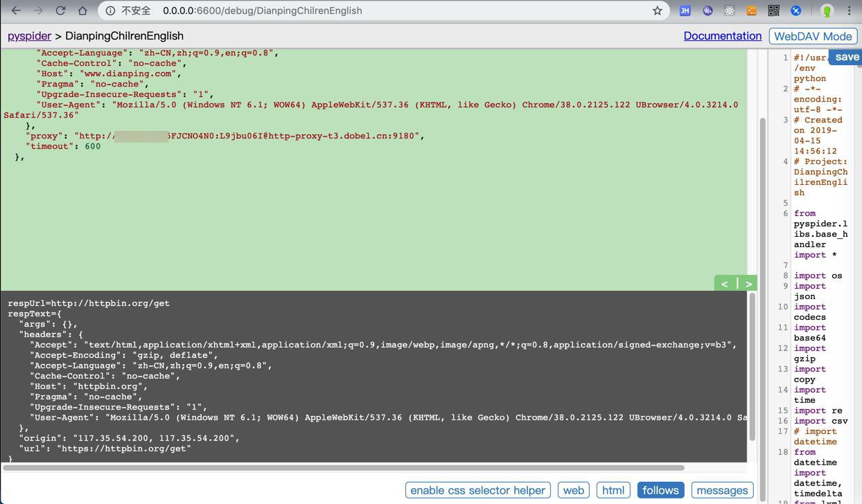Open the blue circular extension icon
This screenshot has width=862, height=504.
click(796, 10)
